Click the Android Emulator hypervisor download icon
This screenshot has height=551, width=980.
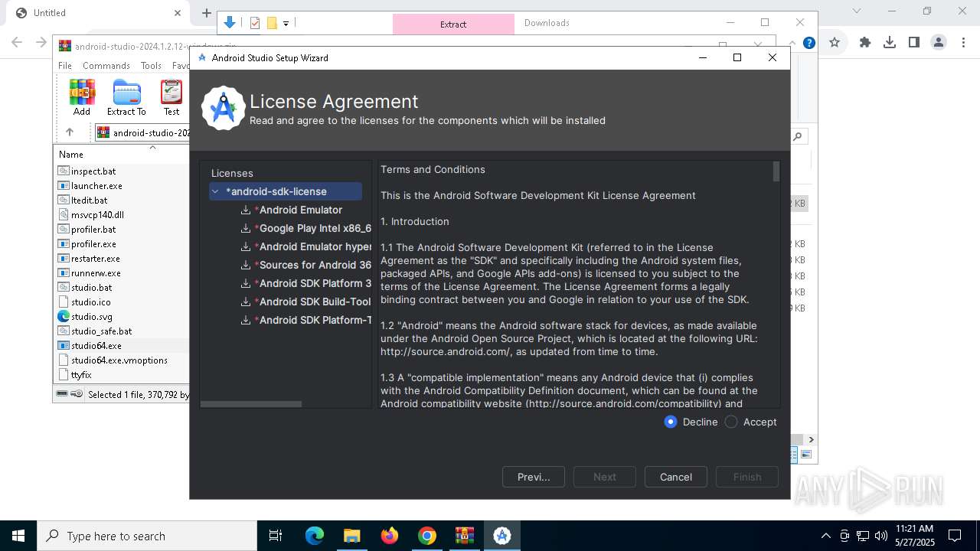246,246
